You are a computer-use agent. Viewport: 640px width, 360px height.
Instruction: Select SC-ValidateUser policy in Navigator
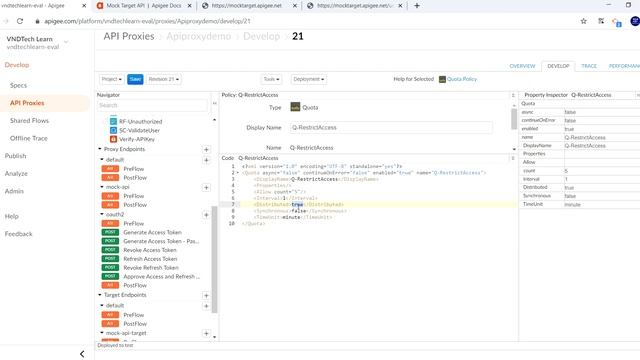[x=140, y=131]
